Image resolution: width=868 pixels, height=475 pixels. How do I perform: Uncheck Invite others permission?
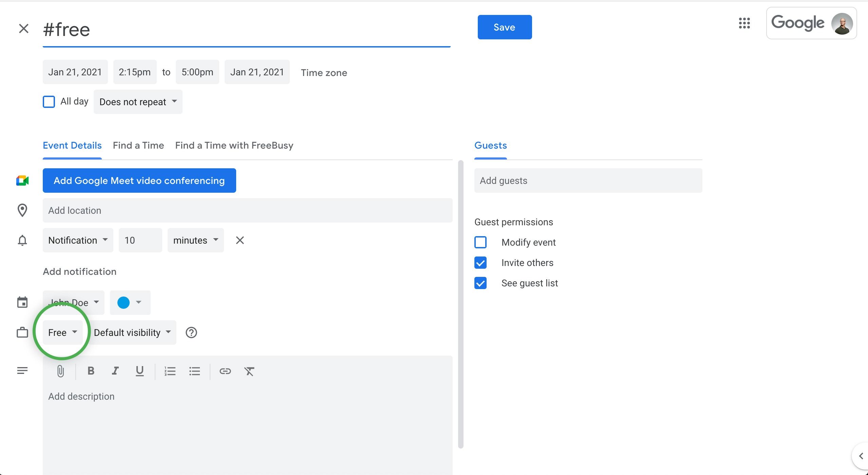click(480, 263)
